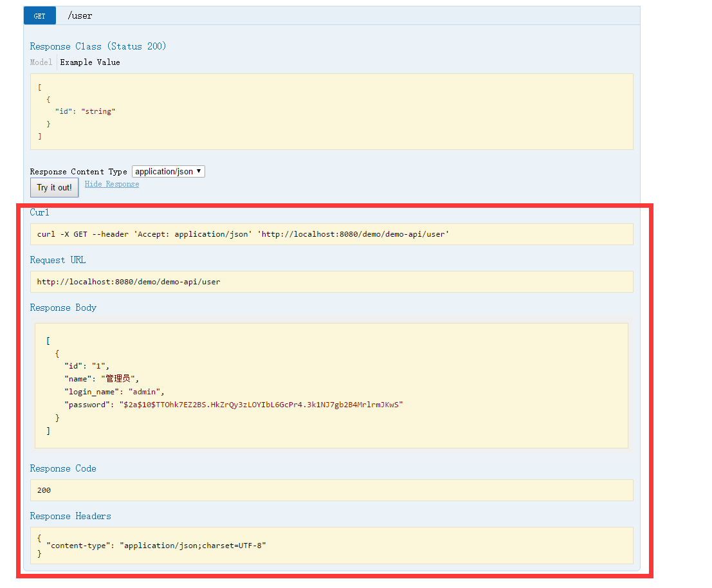Click the Curl section heading

pos(39,212)
